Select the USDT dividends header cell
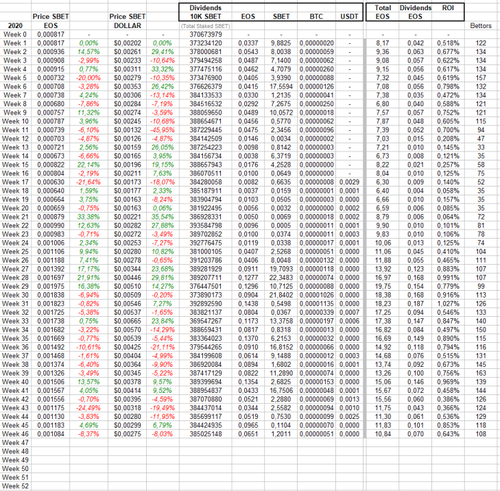This screenshot has height=491, width=500. (349, 16)
